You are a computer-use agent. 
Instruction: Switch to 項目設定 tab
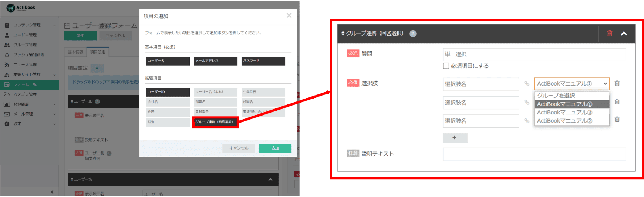click(x=98, y=52)
